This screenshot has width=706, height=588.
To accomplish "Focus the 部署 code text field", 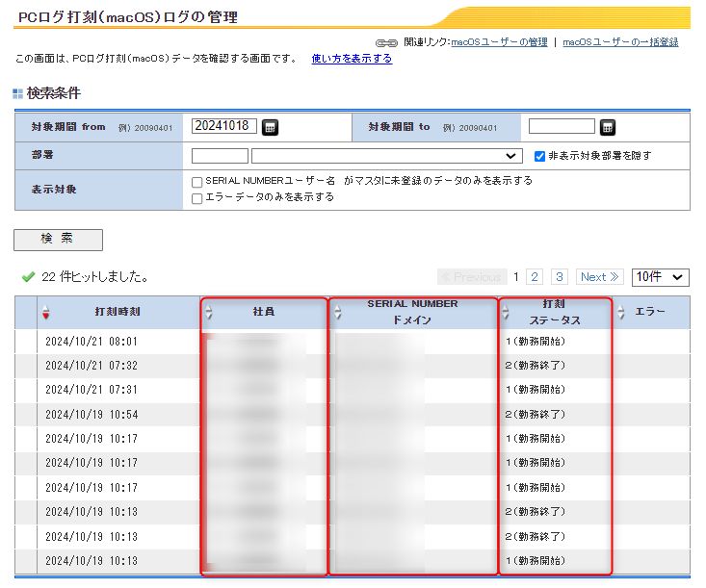I will pos(220,156).
